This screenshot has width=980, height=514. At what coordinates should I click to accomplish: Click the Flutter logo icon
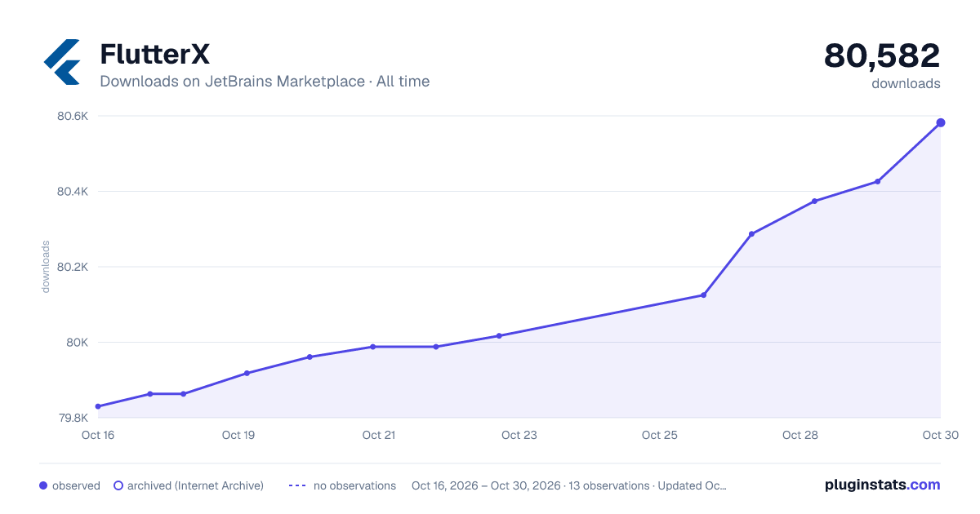62,62
